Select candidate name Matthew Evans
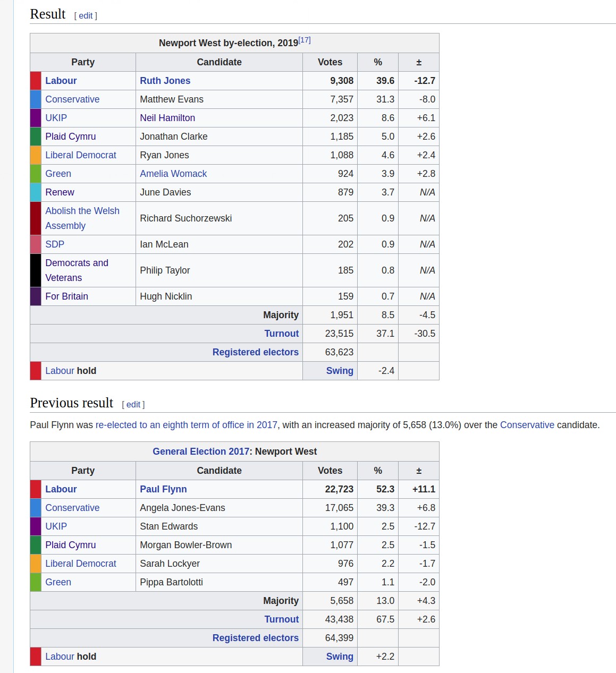 pos(172,99)
